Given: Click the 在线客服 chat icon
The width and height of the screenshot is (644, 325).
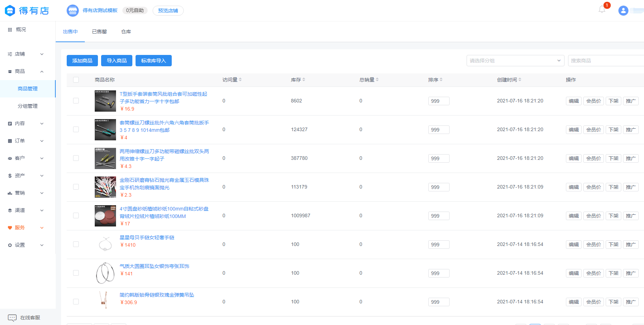Looking at the screenshot, I should click(x=12, y=318).
